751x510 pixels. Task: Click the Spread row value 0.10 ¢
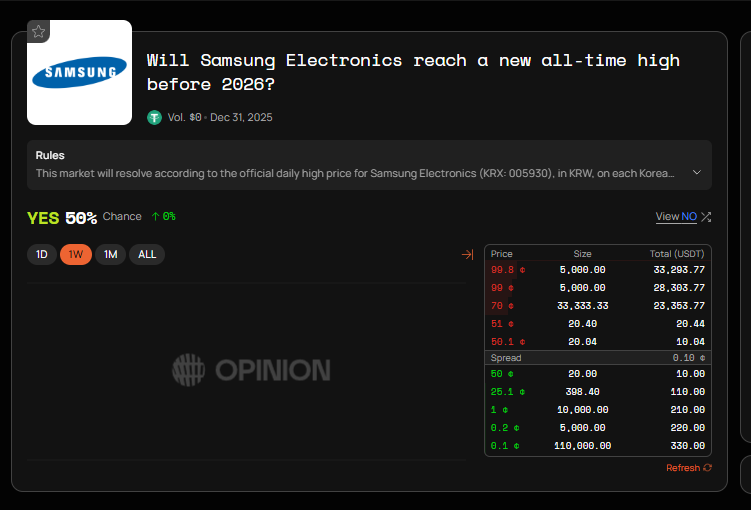pyautogui.click(x=688, y=358)
